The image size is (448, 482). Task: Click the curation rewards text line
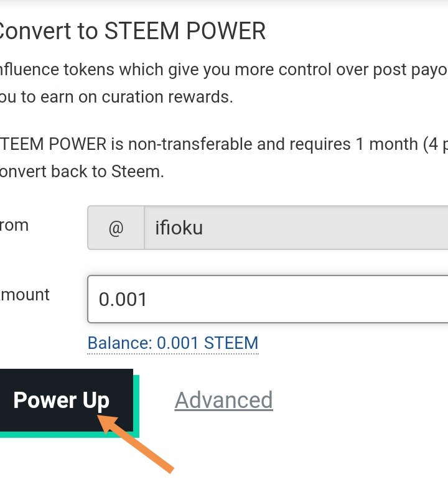pyautogui.click(x=117, y=97)
